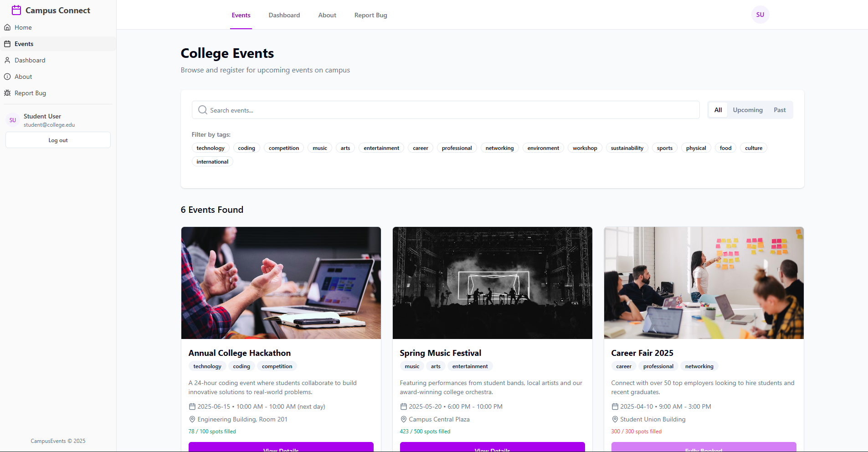
Task: Switch to All events filter
Action: pos(718,110)
